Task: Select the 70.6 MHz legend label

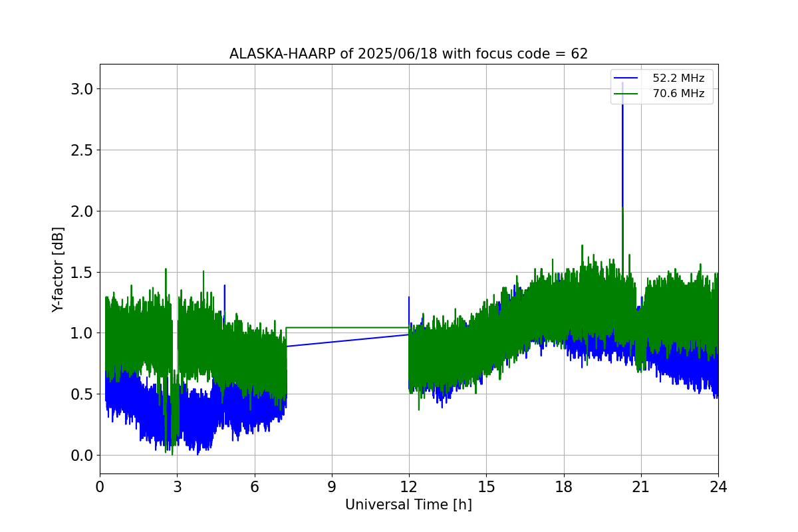Action: tap(678, 94)
